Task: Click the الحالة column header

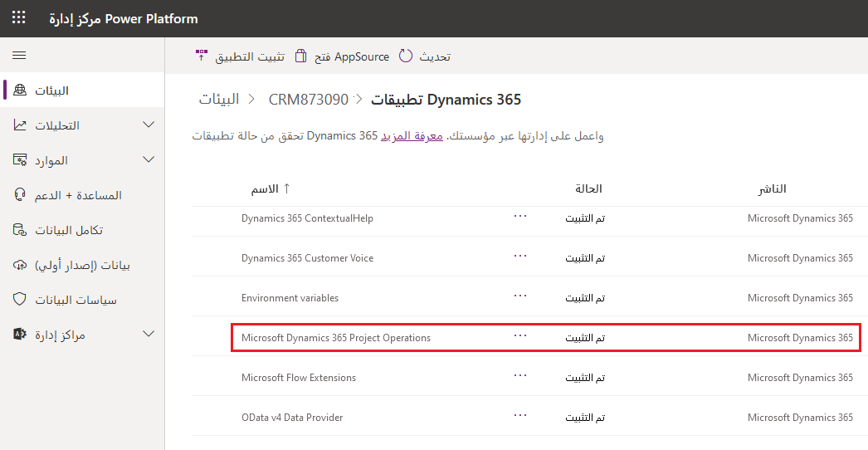Action: click(x=588, y=188)
